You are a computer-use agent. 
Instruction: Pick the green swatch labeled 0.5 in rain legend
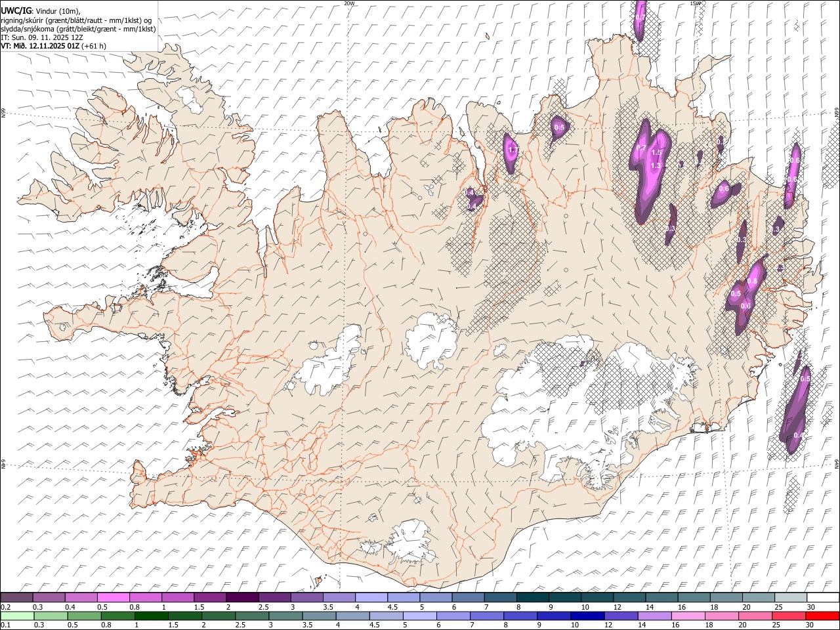tap(84, 616)
